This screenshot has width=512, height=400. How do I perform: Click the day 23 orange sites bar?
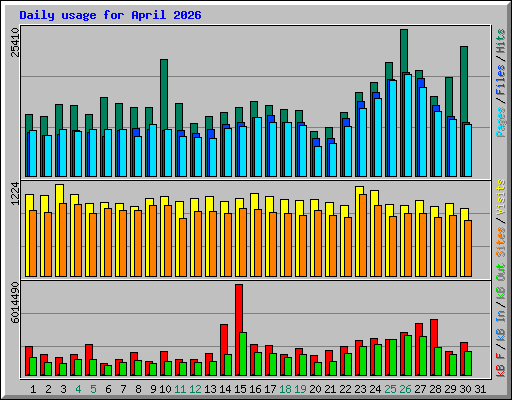pyautogui.click(x=363, y=235)
